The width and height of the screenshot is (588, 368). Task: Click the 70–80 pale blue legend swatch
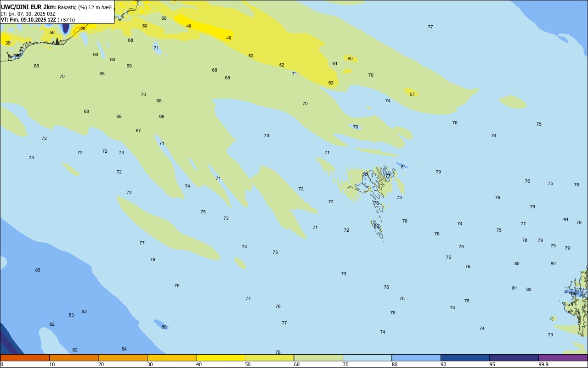pyautogui.click(x=367, y=357)
